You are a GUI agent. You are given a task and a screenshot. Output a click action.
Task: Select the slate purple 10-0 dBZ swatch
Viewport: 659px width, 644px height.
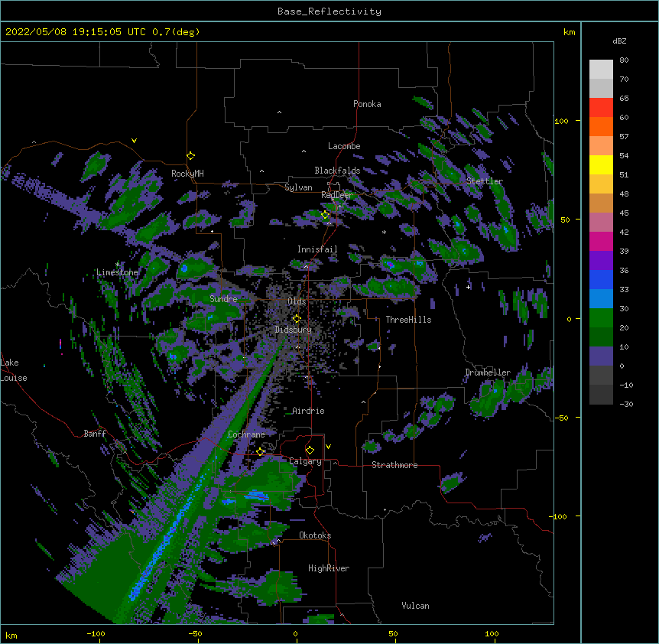pyautogui.click(x=601, y=356)
